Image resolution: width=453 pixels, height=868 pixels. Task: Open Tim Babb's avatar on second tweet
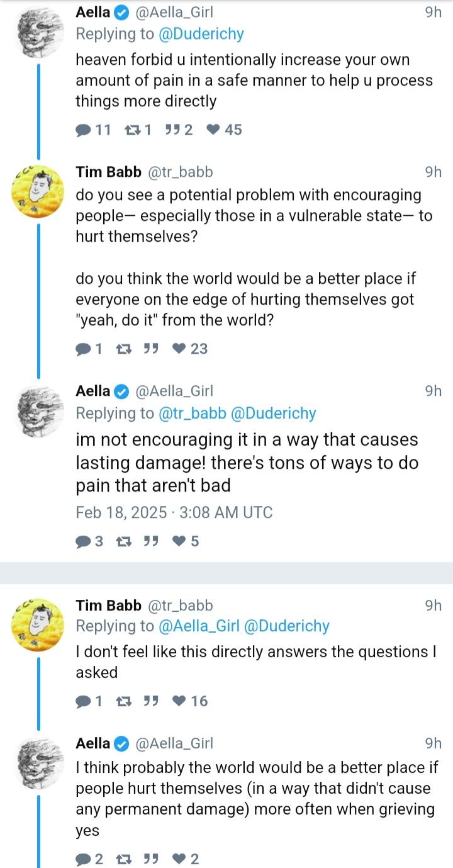click(x=38, y=191)
